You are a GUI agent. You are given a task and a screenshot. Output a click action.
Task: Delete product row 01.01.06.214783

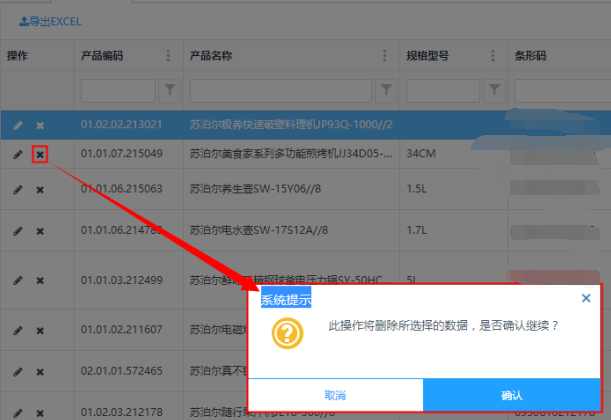click(40, 231)
